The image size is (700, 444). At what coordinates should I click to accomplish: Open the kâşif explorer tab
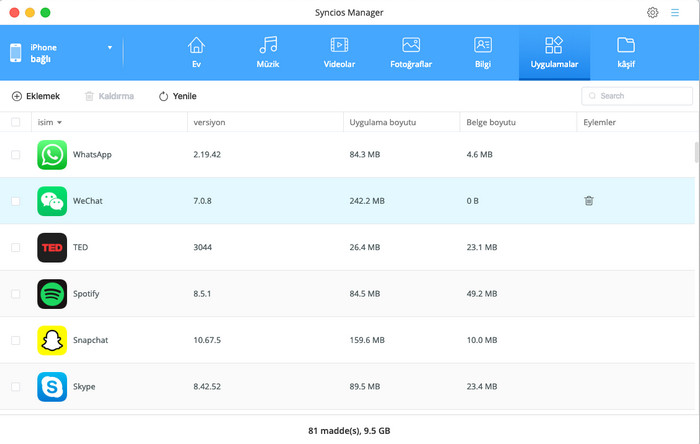click(626, 53)
